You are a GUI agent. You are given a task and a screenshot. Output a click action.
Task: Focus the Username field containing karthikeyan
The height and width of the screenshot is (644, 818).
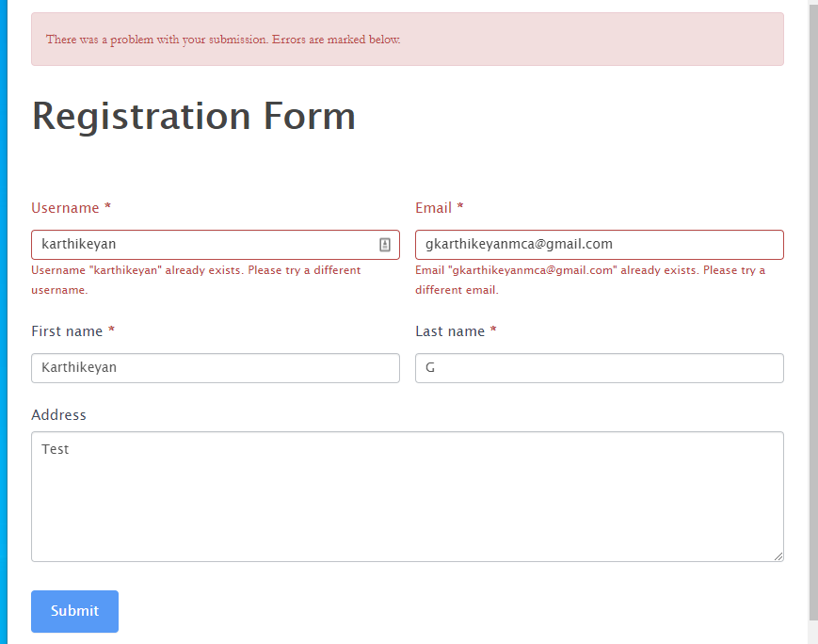[x=216, y=245]
